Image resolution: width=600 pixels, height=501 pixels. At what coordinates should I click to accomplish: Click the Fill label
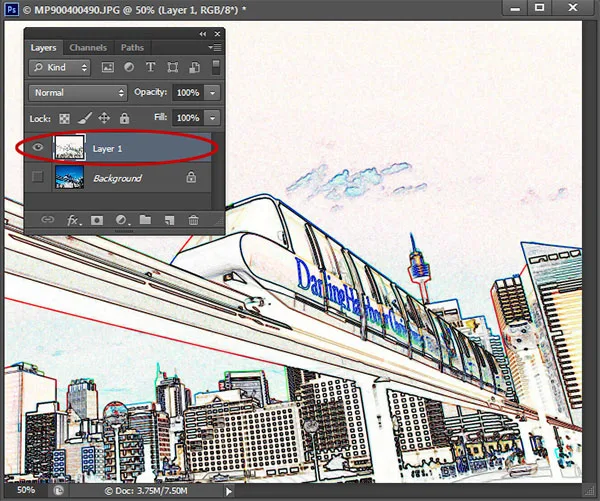point(161,117)
